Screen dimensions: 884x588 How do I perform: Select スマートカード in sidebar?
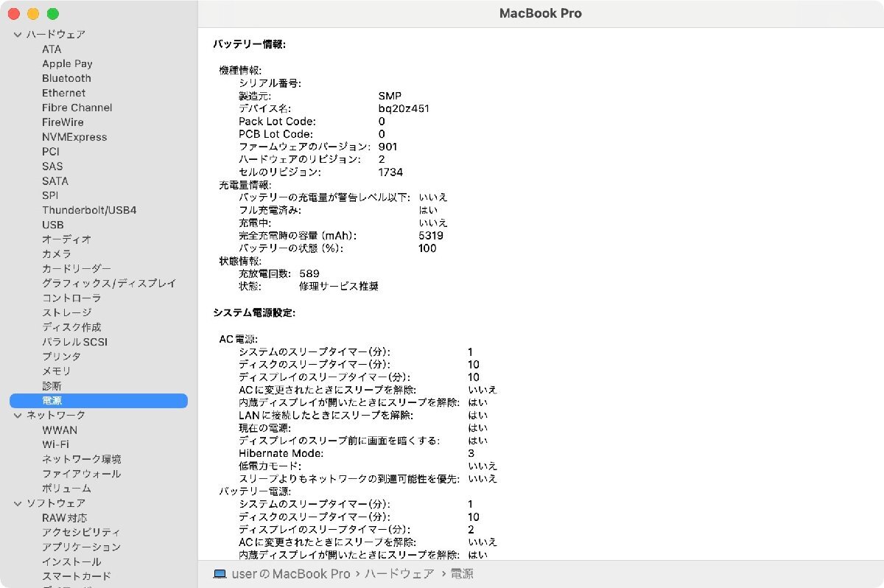coord(77,576)
